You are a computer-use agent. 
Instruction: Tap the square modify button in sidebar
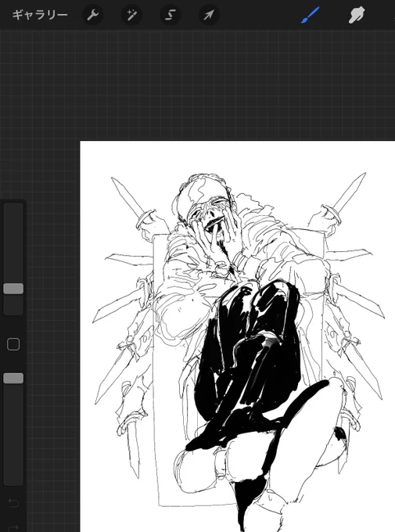[x=13, y=344]
